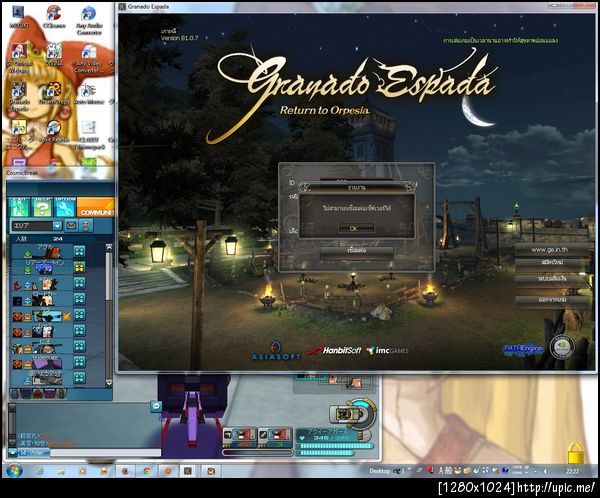The height and width of the screenshot is (498, 600).
Task: Click the chat bubble icon above chat log
Action: coord(156,406)
